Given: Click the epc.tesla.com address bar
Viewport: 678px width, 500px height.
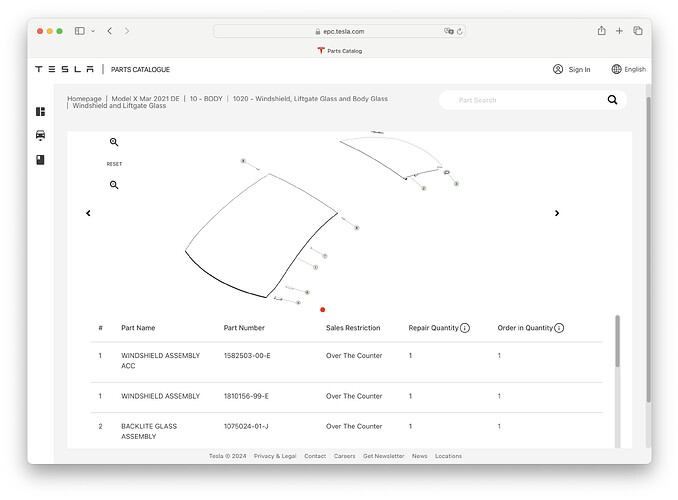Looking at the screenshot, I should (x=339, y=31).
